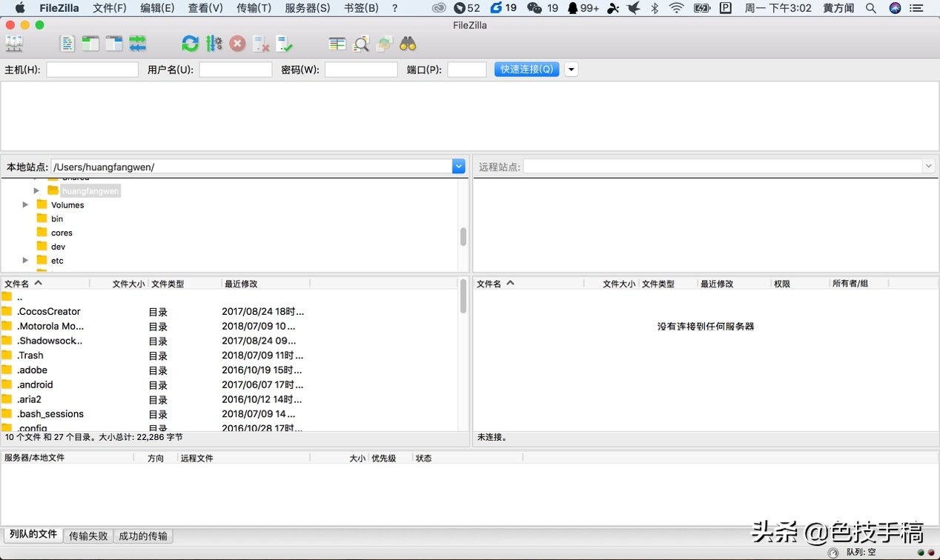The height and width of the screenshot is (560, 940).
Task: Select .android folder row
Action: pos(229,385)
